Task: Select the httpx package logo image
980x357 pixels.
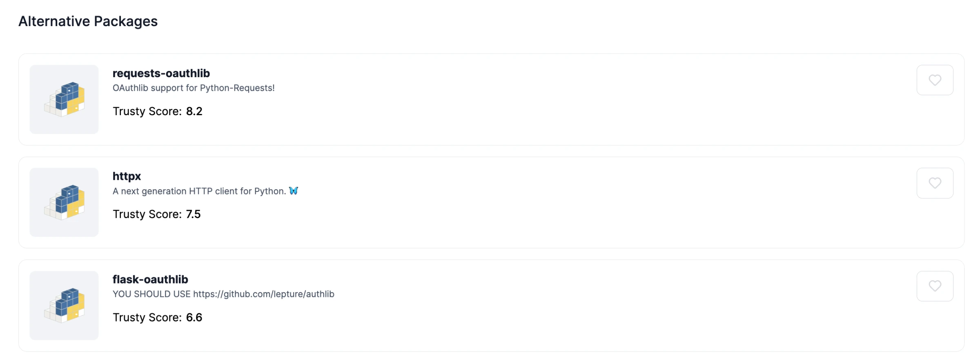Action: pos(64,202)
